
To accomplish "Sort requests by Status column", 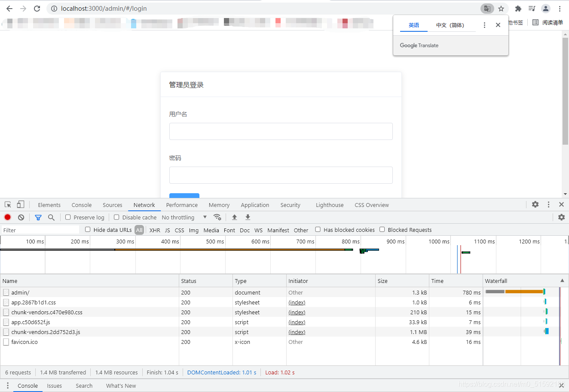I will (x=206, y=281).
